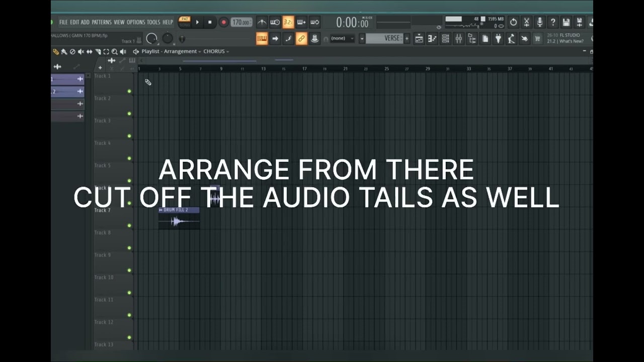Open the TOOLS menu
This screenshot has height=362, width=644.
tap(153, 22)
